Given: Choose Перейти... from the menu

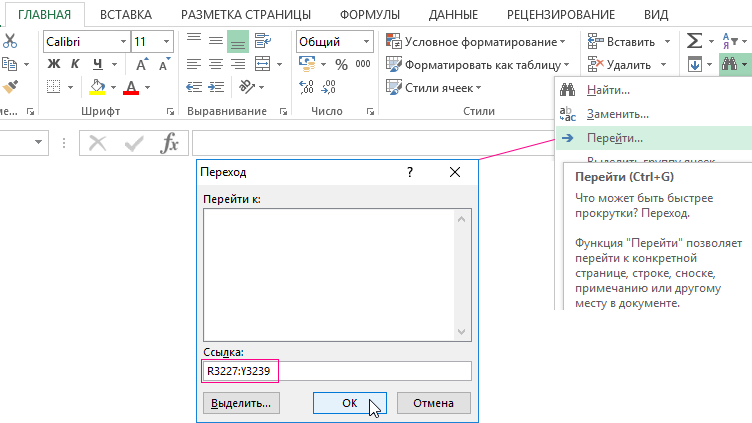Looking at the screenshot, I should [x=654, y=138].
